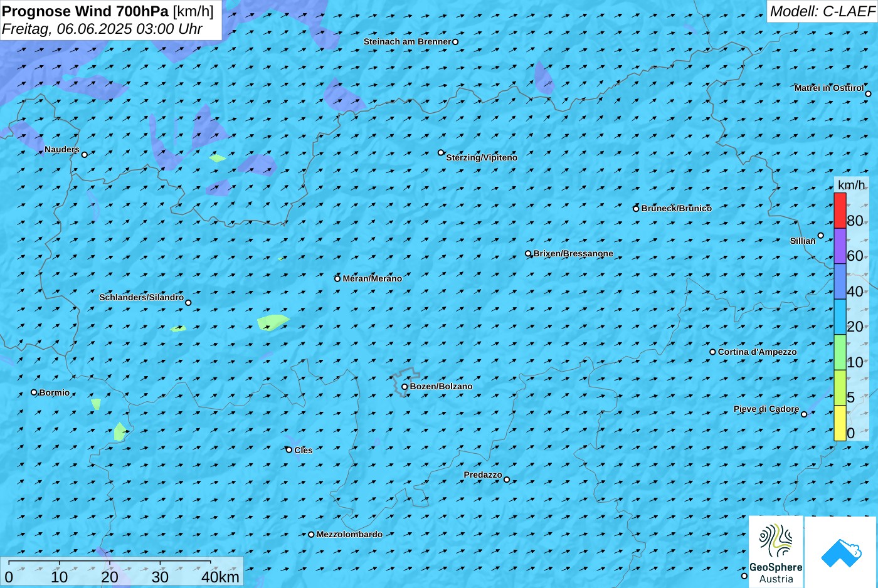This screenshot has width=878, height=588.
Task: Click the green 10 km/h legend color
Action: click(x=840, y=352)
